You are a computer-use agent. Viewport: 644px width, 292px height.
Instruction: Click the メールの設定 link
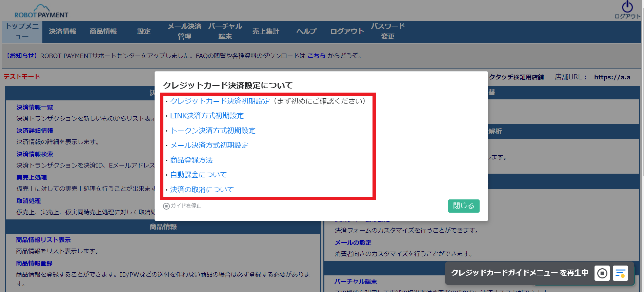click(353, 243)
